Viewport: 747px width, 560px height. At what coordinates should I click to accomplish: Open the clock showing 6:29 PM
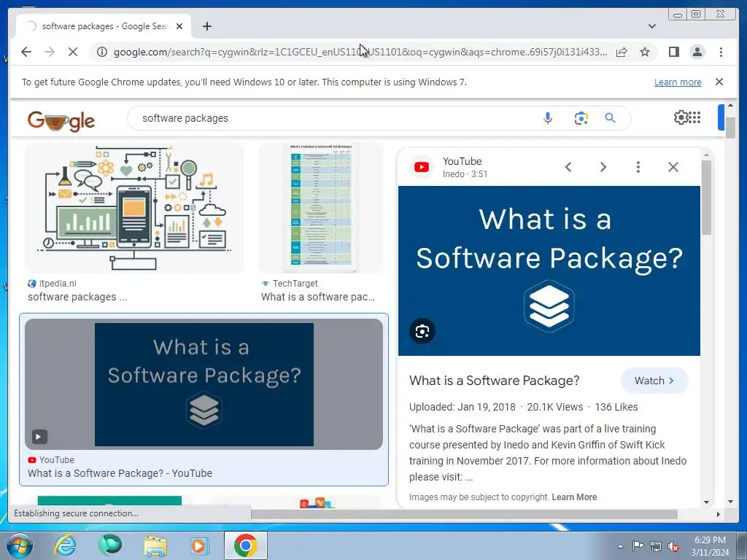[x=710, y=546]
